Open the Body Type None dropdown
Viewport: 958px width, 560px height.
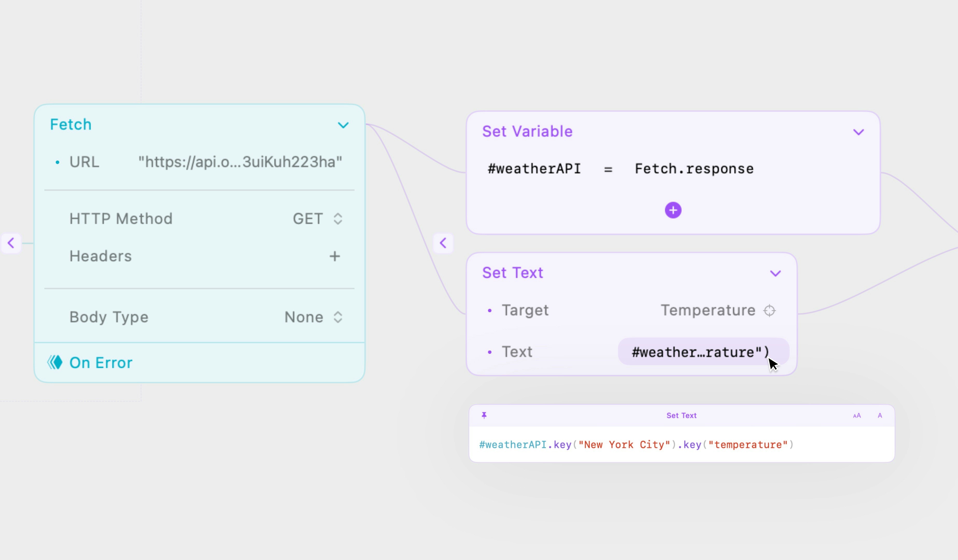[x=314, y=317]
